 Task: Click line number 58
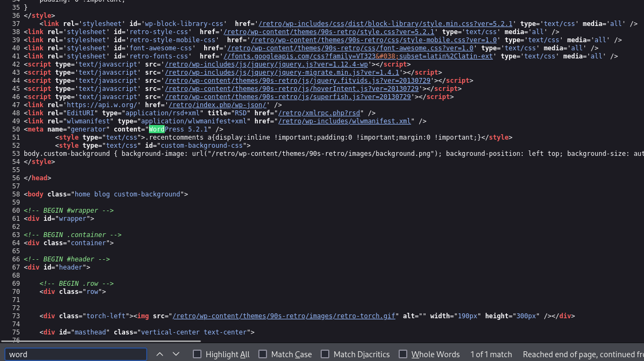tap(16, 194)
